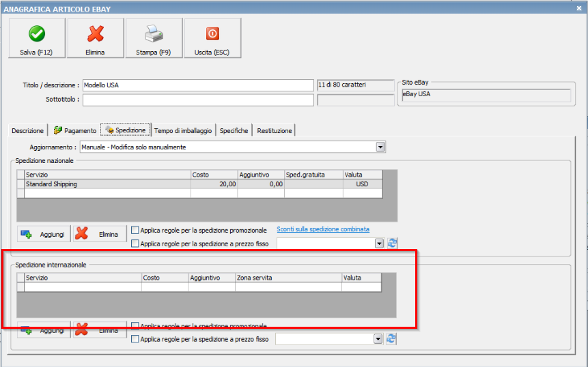Click the top toolbar Elimina red X button
588x367 pixels.
(95, 38)
